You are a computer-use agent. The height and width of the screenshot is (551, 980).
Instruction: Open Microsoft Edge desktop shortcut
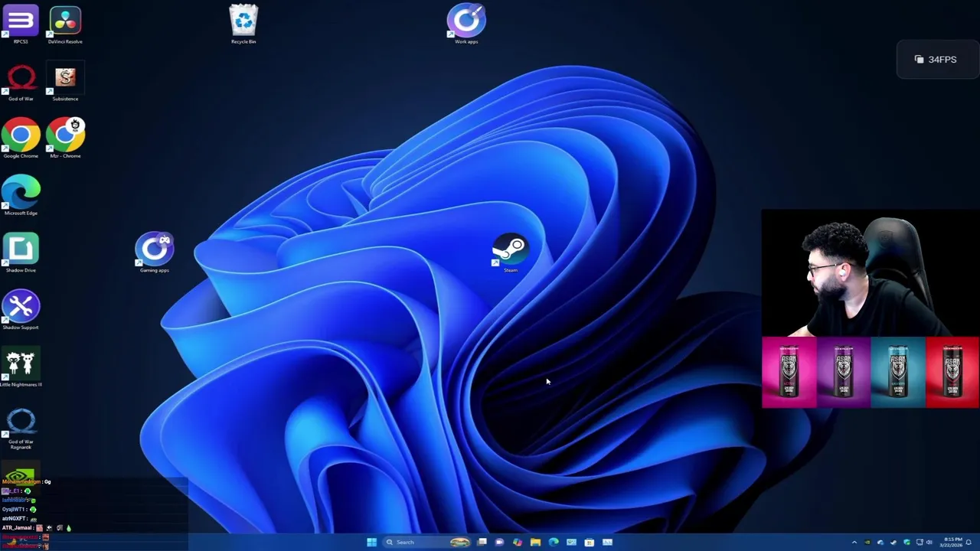tap(21, 194)
